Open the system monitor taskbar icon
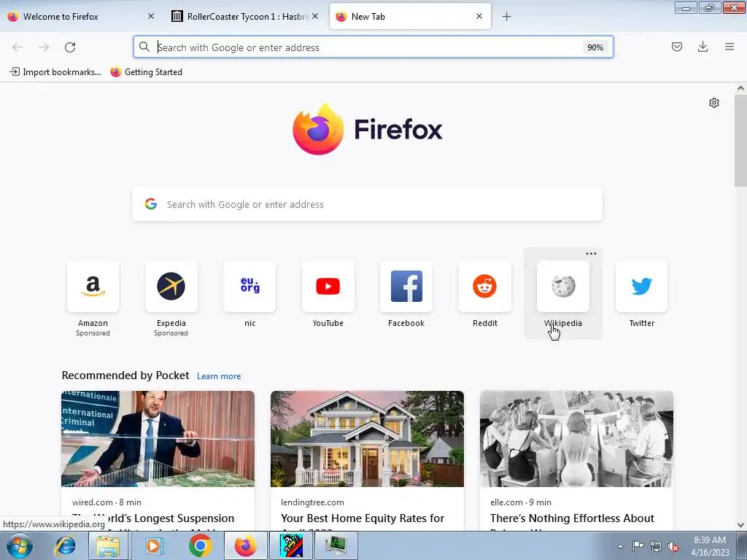This screenshot has height=560, width=747. (336, 545)
